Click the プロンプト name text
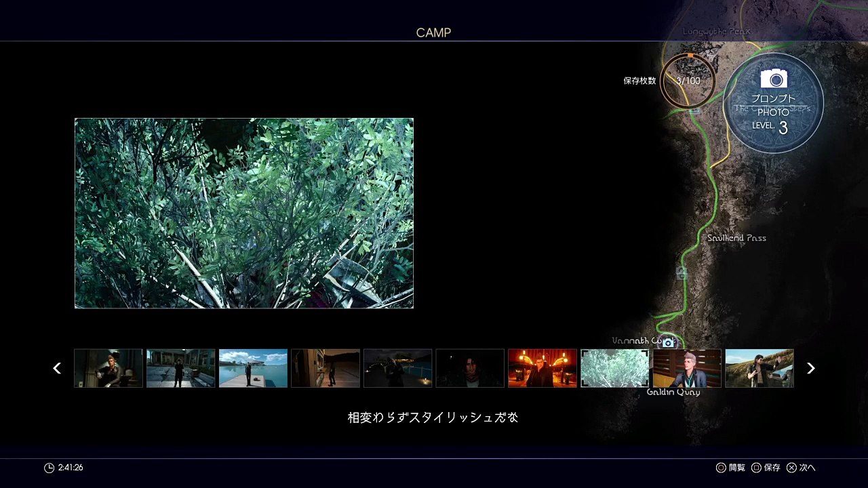Viewport: 868px width, 488px height. pyautogui.click(x=774, y=99)
